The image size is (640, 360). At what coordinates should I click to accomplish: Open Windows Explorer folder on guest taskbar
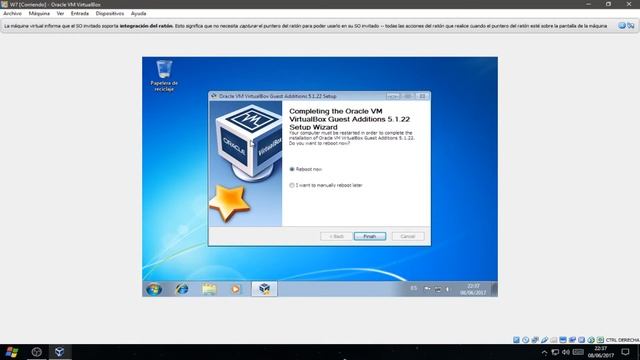pos(209,289)
